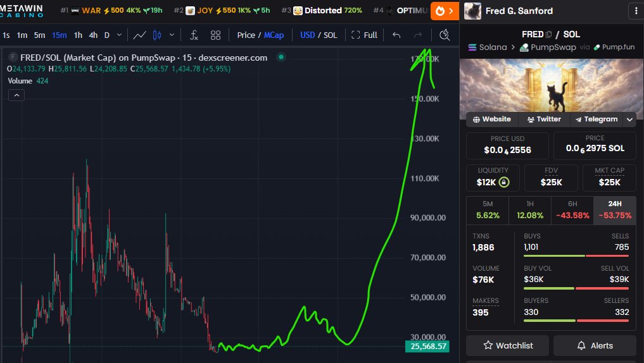Click the 25,568.57 current price label
Image resolution: width=644 pixels, height=363 pixels.
tap(427, 346)
